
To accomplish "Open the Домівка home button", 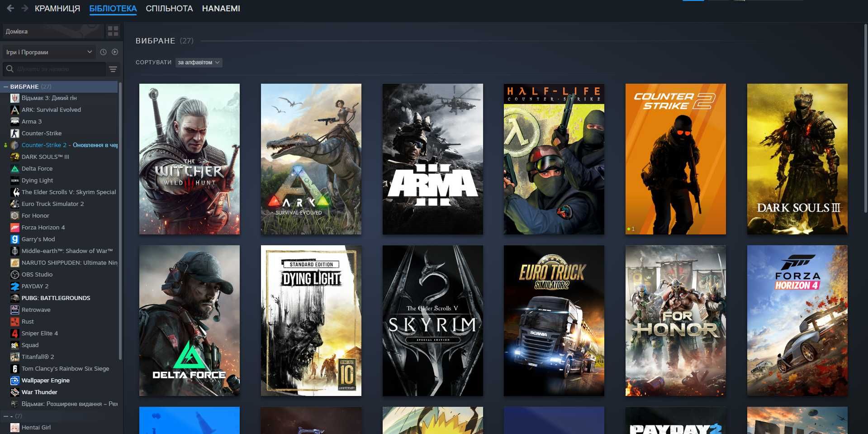I will point(53,31).
